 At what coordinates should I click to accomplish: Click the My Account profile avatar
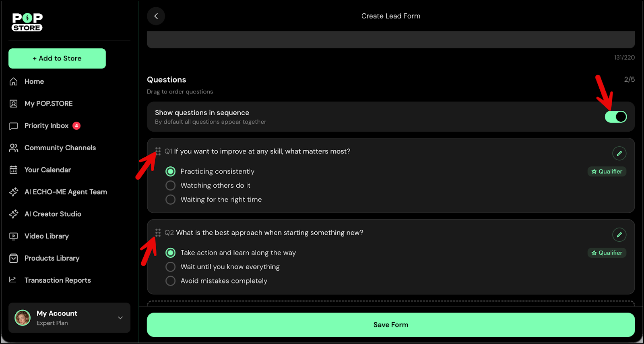23,318
